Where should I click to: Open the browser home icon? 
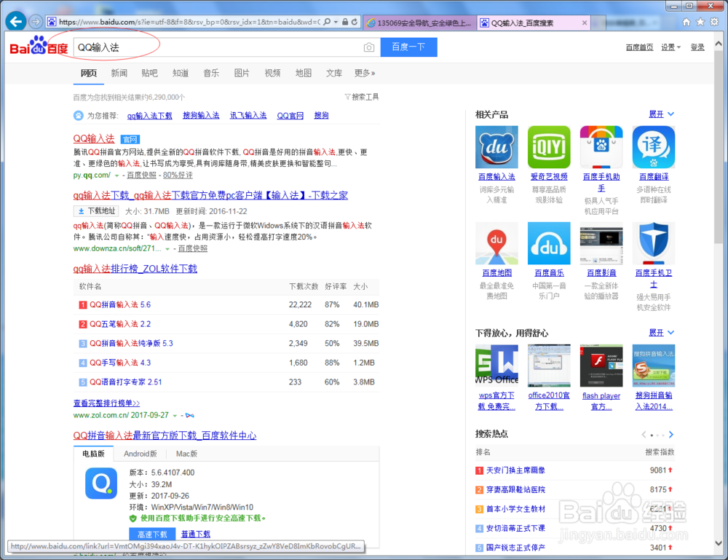tap(687, 22)
